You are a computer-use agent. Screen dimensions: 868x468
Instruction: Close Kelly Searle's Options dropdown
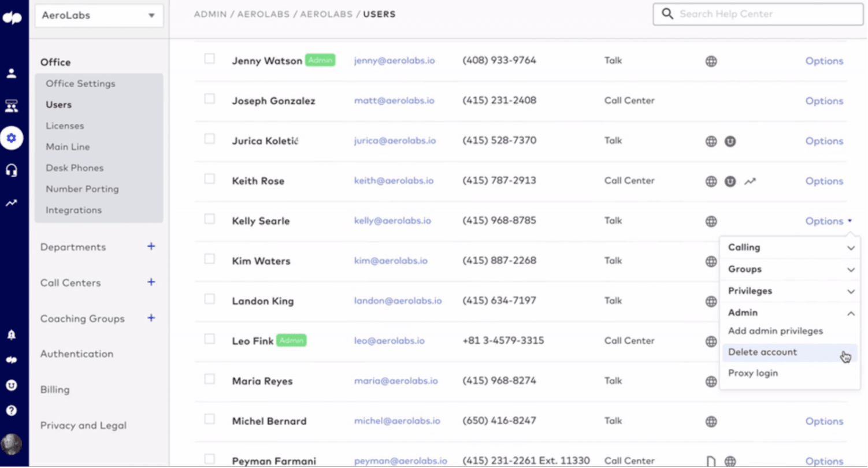click(829, 221)
